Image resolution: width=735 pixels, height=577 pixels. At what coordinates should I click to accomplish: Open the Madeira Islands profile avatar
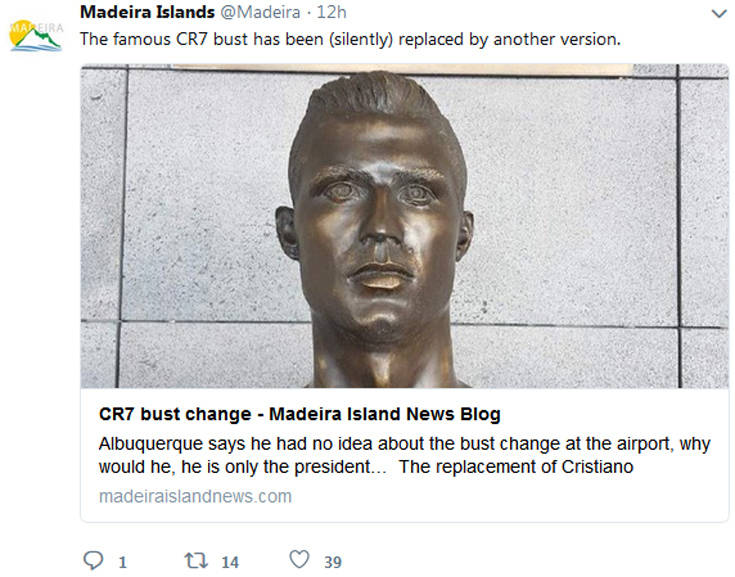(36, 36)
